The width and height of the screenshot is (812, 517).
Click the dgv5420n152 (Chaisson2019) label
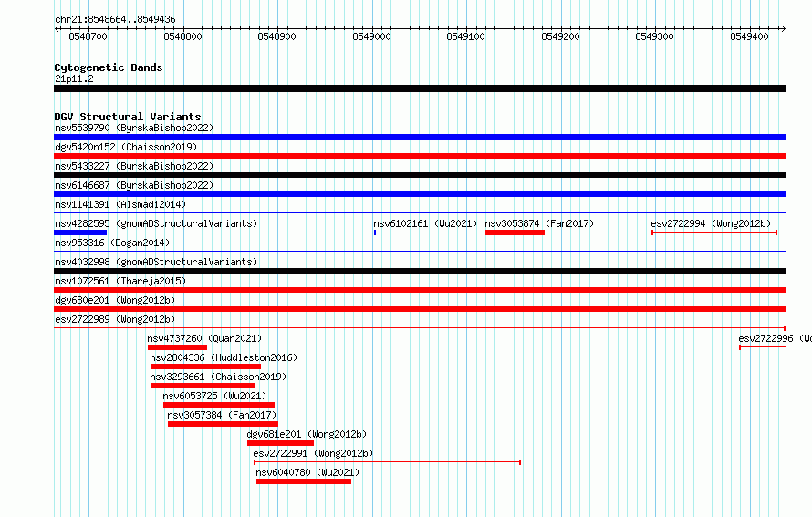(x=126, y=147)
